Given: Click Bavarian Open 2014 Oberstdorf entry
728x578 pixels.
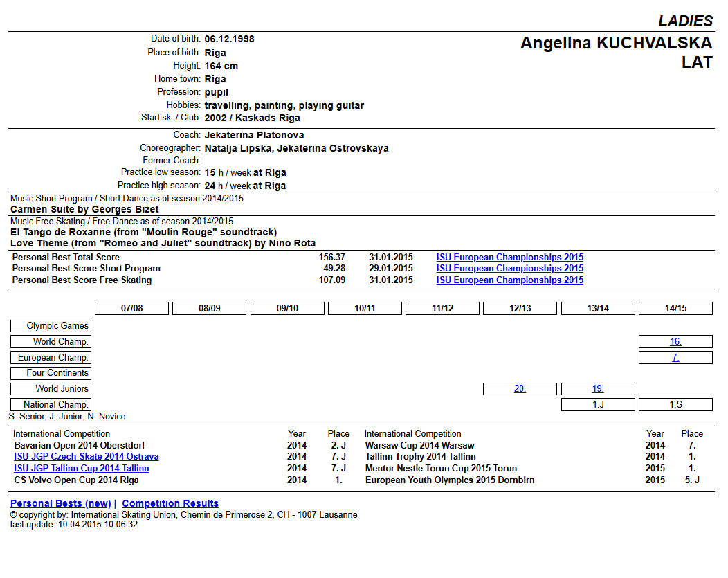Looking at the screenshot, I should pos(80,445).
